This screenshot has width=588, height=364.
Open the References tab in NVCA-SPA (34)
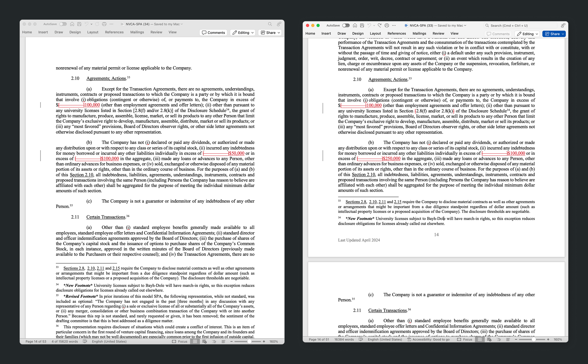click(114, 32)
